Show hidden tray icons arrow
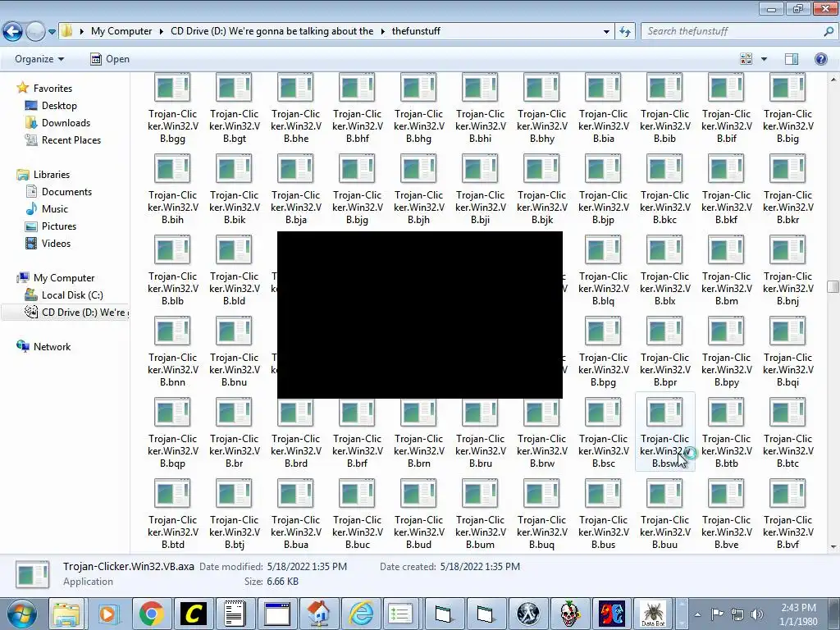Image resolution: width=840 pixels, height=630 pixels. point(697,614)
